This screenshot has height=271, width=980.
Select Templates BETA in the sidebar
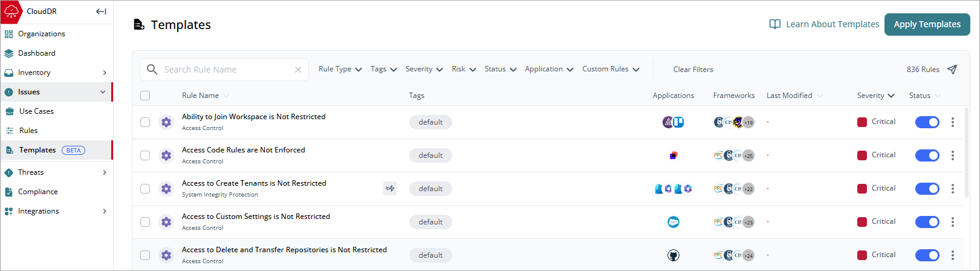point(56,150)
